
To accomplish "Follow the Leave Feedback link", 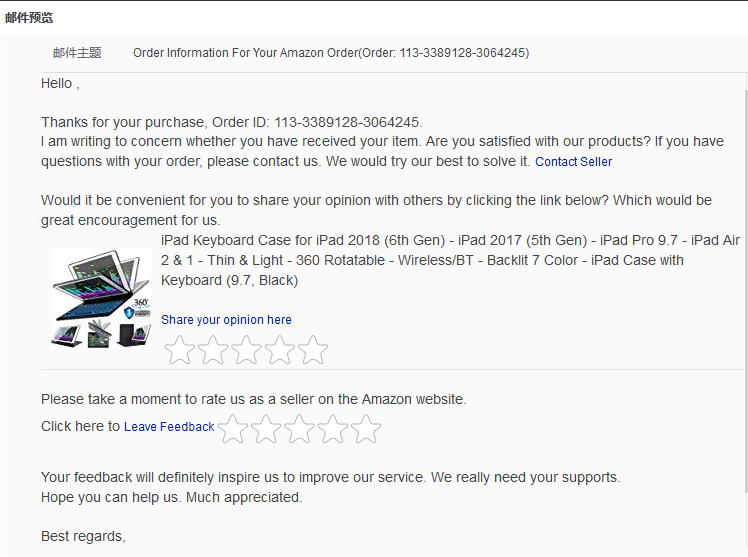I will 169,427.
